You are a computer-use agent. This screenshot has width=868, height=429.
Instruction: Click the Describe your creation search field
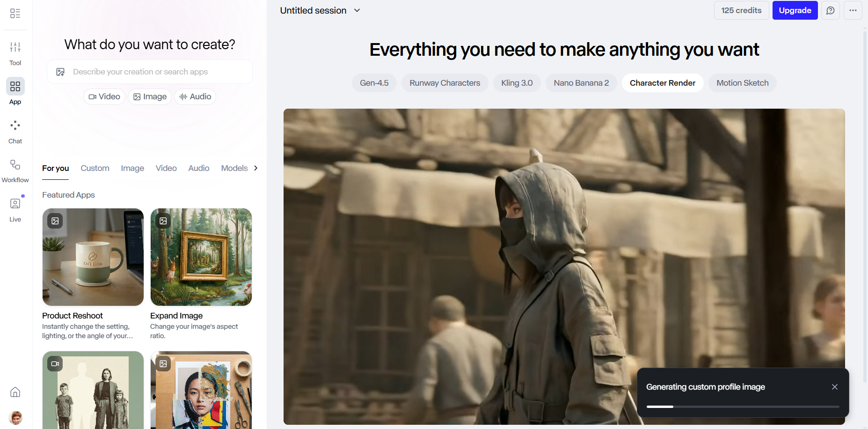[150, 72]
